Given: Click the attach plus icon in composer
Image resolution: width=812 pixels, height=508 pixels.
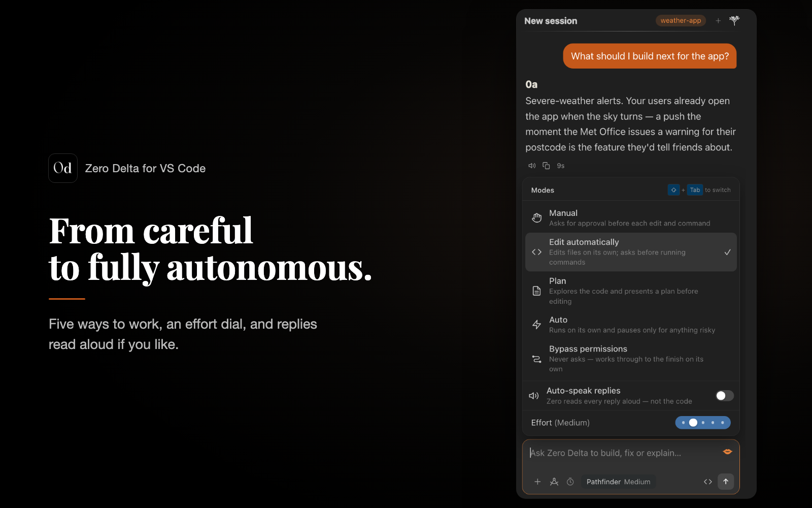Looking at the screenshot, I should pyautogui.click(x=537, y=482).
